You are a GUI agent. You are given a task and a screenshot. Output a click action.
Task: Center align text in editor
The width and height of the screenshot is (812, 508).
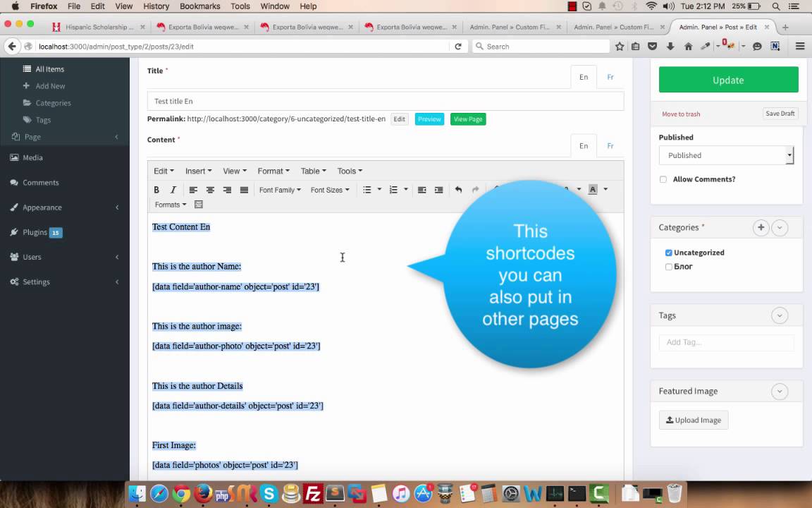[210, 190]
